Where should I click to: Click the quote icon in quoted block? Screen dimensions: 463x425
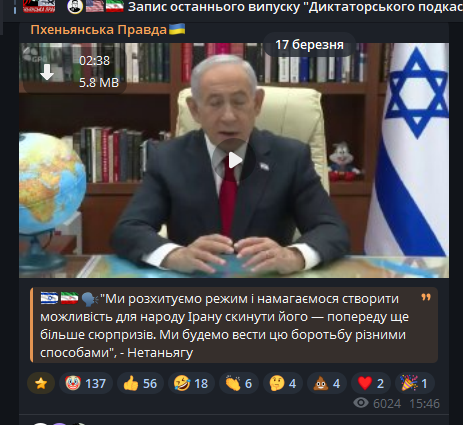coord(426,297)
